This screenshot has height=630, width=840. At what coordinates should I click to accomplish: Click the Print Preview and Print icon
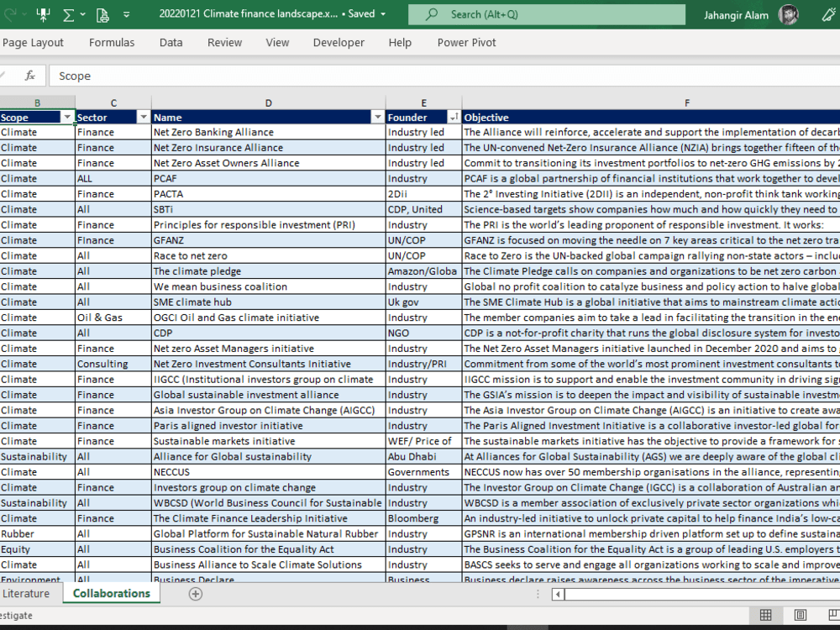(x=102, y=14)
